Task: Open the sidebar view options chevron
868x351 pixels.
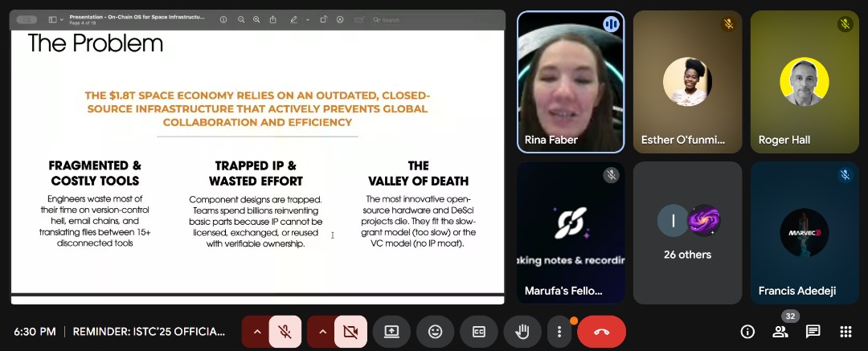Action: point(61,20)
